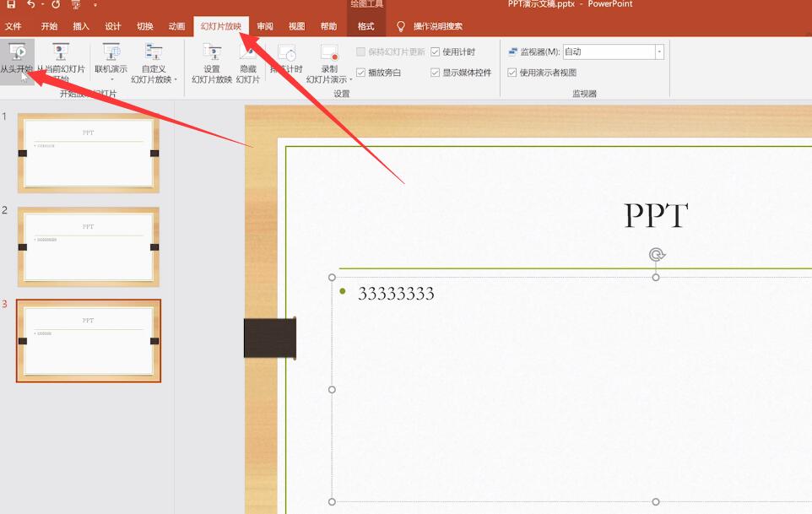Click the 设置 group label in ribbon
The image size is (812, 514).
[342, 94]
